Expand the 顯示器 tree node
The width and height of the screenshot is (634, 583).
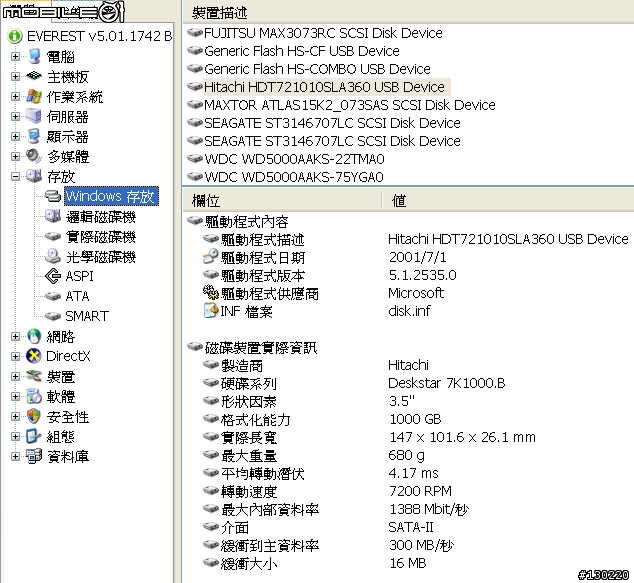15,137
